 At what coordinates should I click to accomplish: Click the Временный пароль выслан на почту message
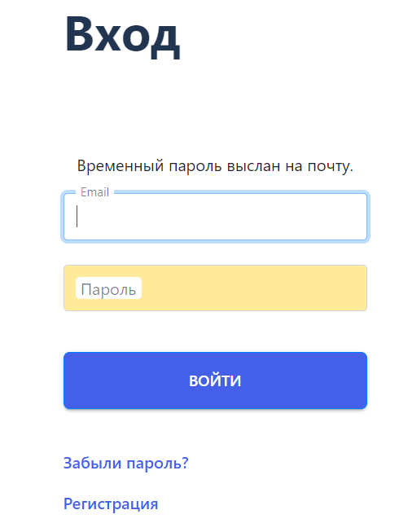click(215, 166)
